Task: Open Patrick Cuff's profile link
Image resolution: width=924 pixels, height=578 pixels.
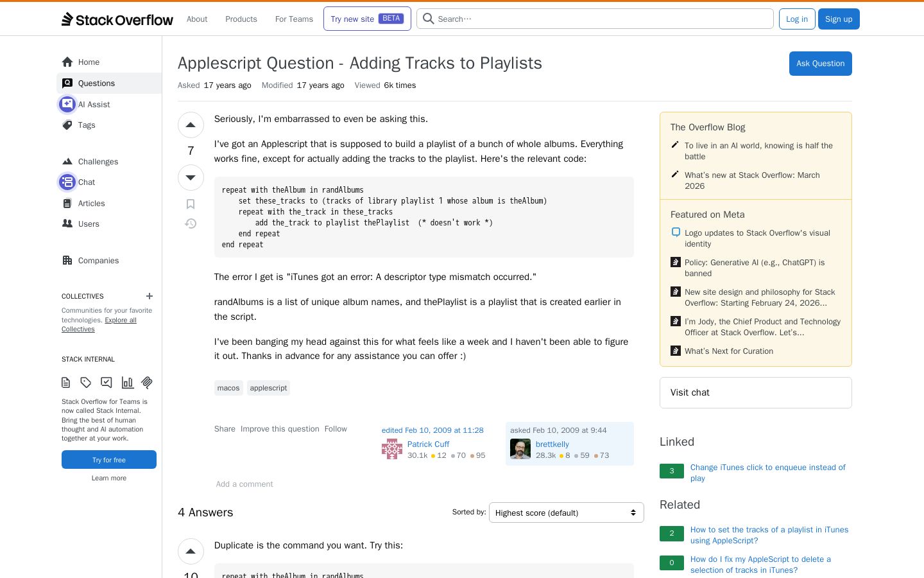Action: coord(428,444)
